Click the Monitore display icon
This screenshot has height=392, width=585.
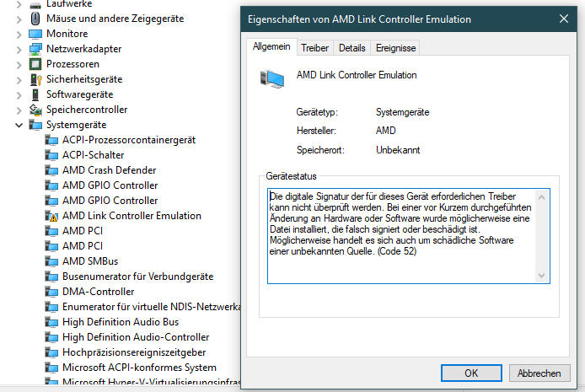(35, 34)
